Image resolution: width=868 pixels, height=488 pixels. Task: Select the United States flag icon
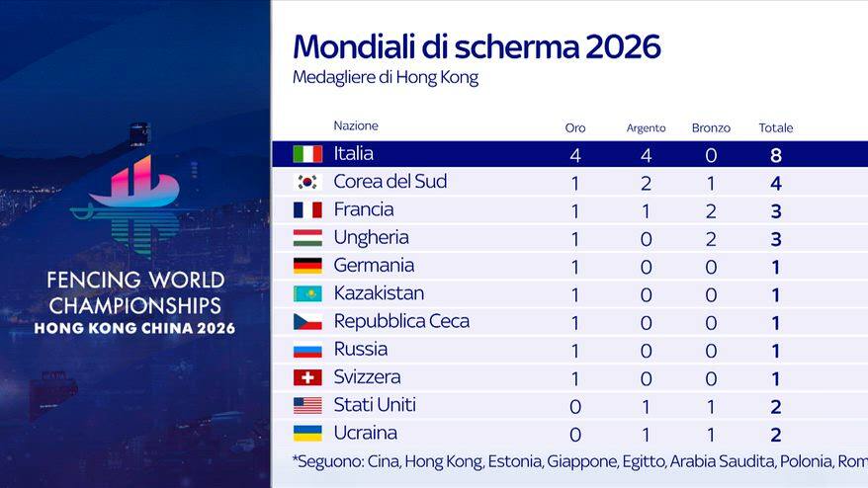[x=307, y=406]
